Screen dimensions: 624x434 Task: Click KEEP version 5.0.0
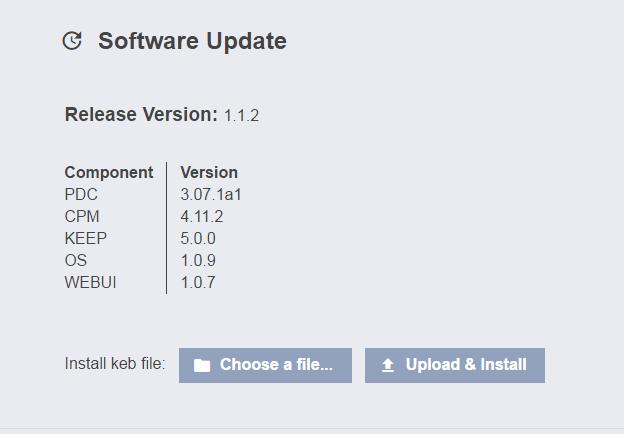[198, 238]
